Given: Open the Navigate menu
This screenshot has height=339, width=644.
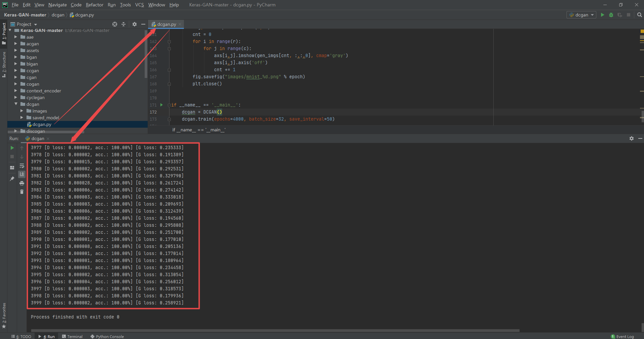Looking at the screenshot, I should [x=57, y=5].
